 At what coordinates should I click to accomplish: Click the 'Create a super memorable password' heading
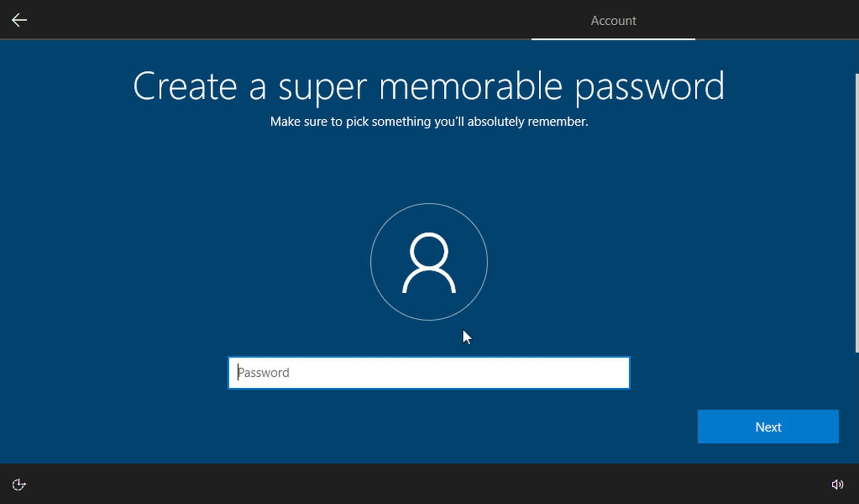coord(429,86)
